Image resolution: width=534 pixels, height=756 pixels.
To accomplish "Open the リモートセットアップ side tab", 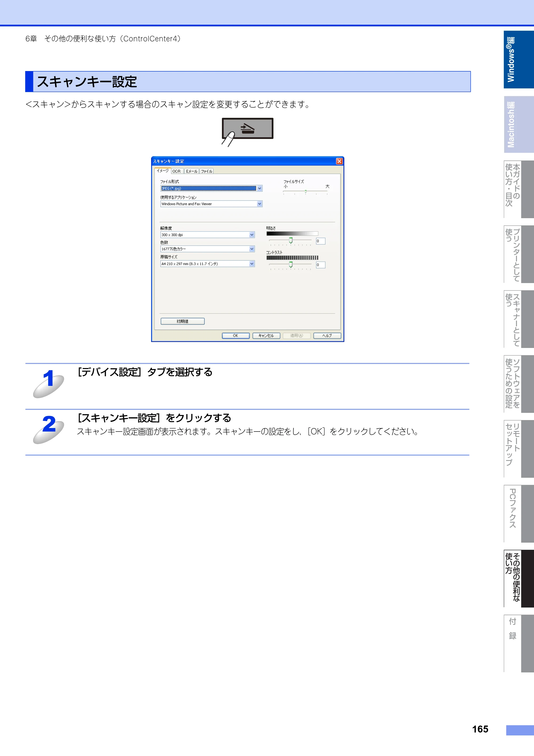I will (x=519, y=449).
